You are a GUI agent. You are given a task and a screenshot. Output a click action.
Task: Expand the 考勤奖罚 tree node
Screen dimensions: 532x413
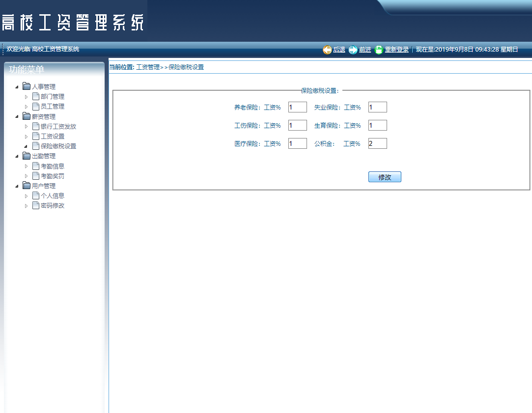[26, 175]
